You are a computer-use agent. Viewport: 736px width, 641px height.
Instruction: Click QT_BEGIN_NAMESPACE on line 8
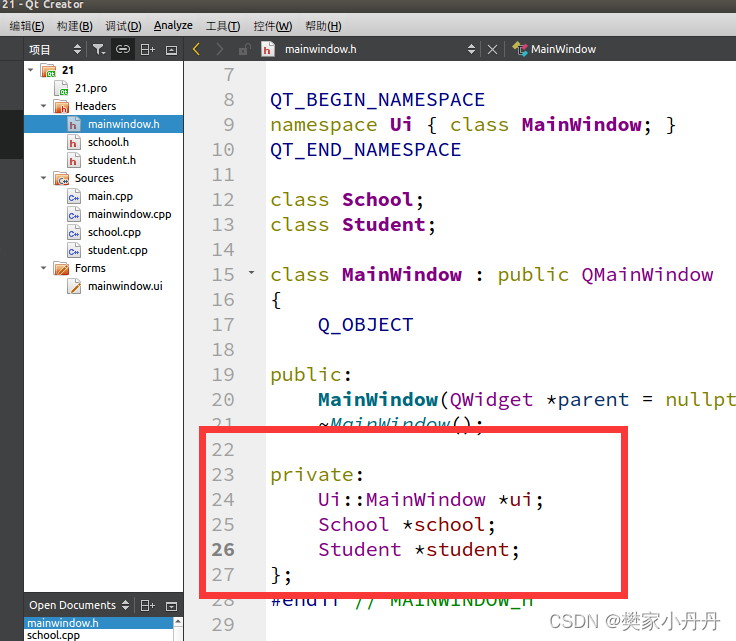377,100
